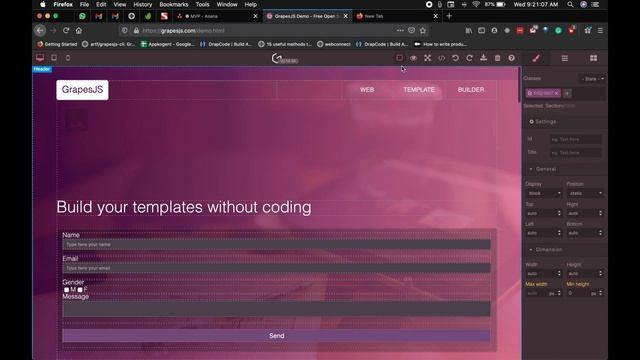Open the Style Manager brush tab
The width and height of the screenshot is (640, 360).
(x=536, y=58)
